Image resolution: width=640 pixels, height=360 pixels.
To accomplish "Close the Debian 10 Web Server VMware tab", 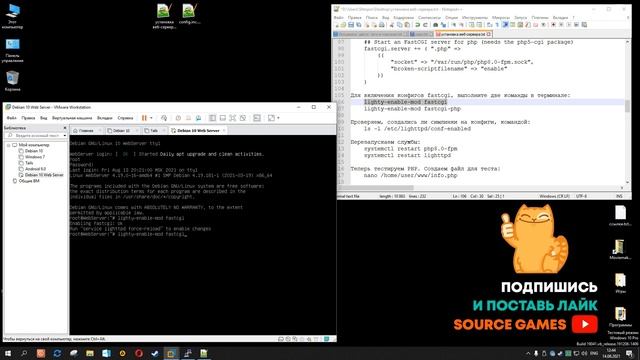I will 224,131.
